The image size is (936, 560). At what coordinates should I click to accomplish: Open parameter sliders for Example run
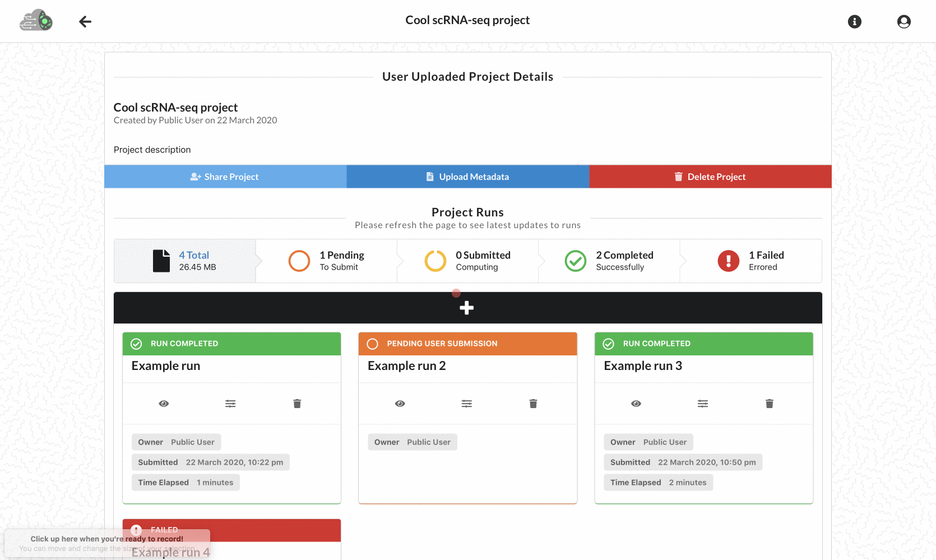point(230,404)
